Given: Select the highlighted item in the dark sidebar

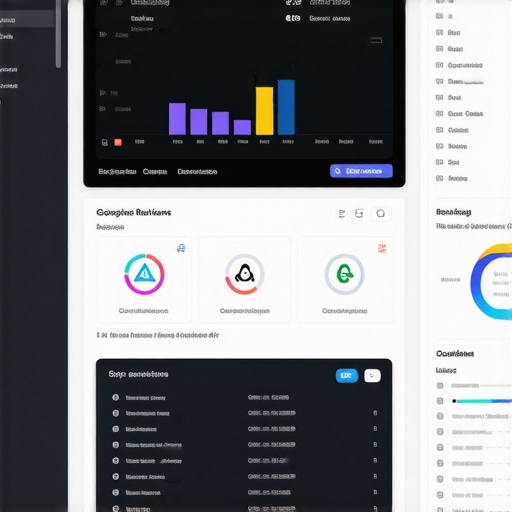Looking at the screenshot, I should [27, 19].
